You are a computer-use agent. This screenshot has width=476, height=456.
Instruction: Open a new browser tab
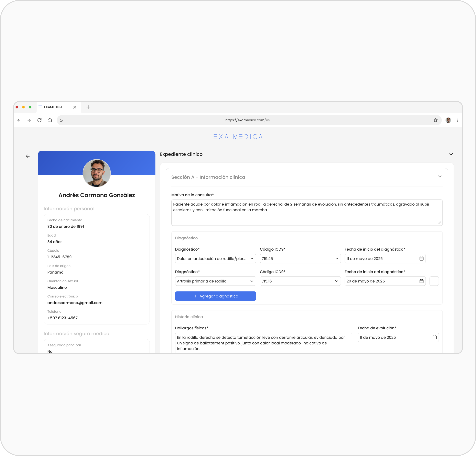click(88, 107)
